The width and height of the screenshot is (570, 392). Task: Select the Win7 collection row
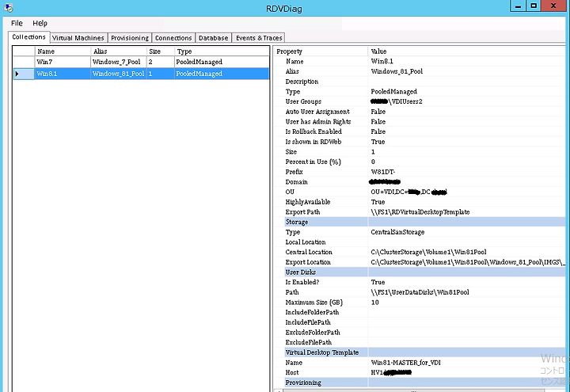click(141, 62)
